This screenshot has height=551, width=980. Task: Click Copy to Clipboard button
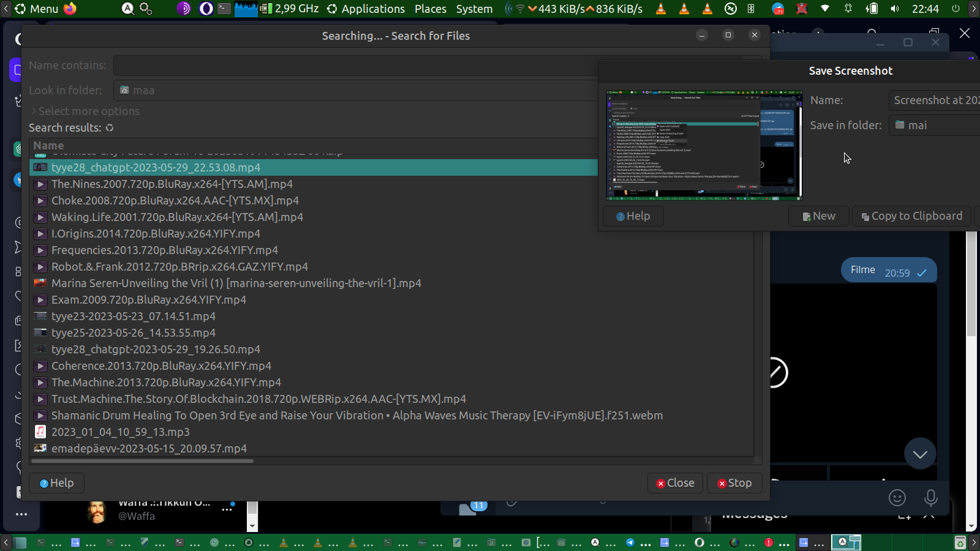point(911,216)
